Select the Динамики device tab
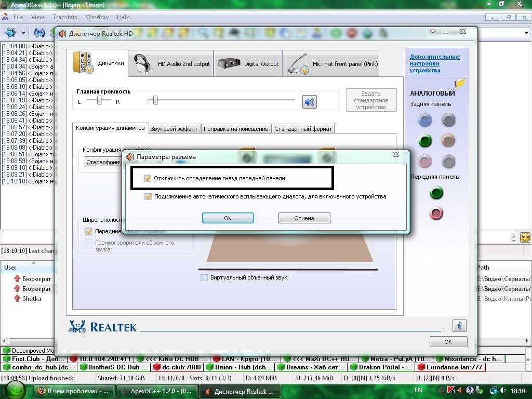This screenshot has width=532, height=399. (97, 63)
